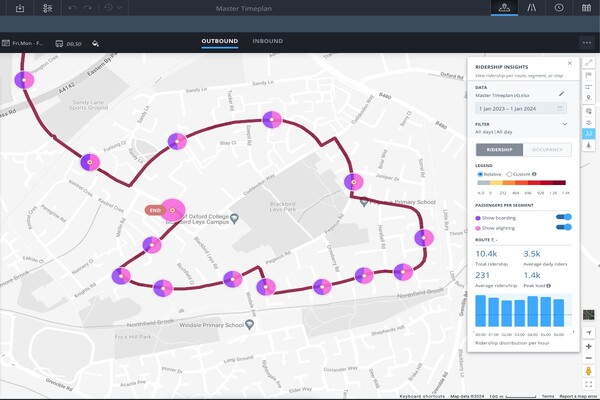This screenshot has height=400, width=600.
Task: Click the 10.4k Total ridership value
Action: 486,254
